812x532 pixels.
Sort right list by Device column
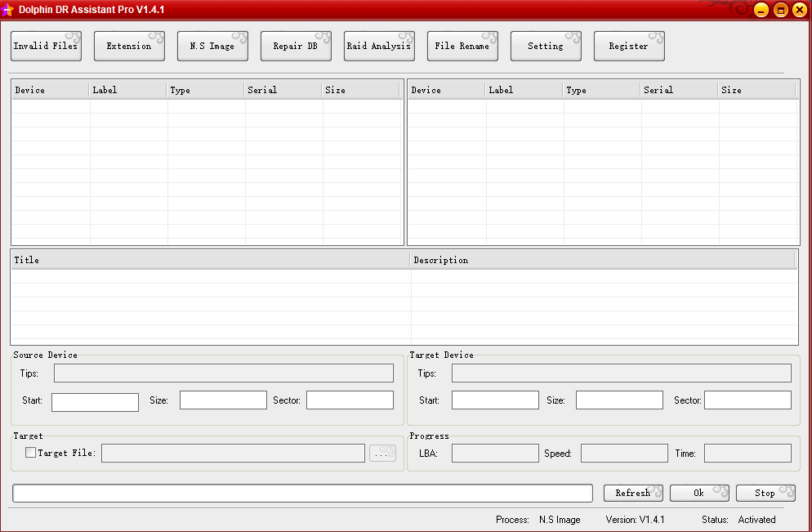coord(447,90)
